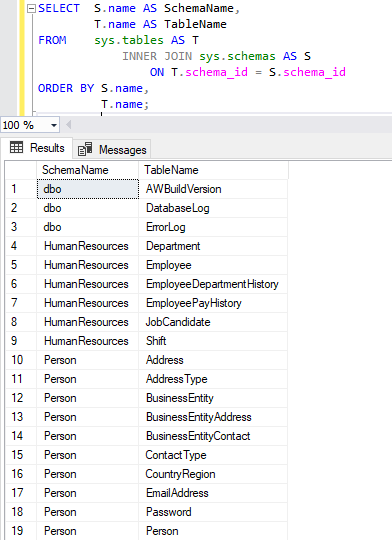Viewport: 392px width, 540px height.
Task: Switch to the Results tab
Action: [x=37, y=148]
